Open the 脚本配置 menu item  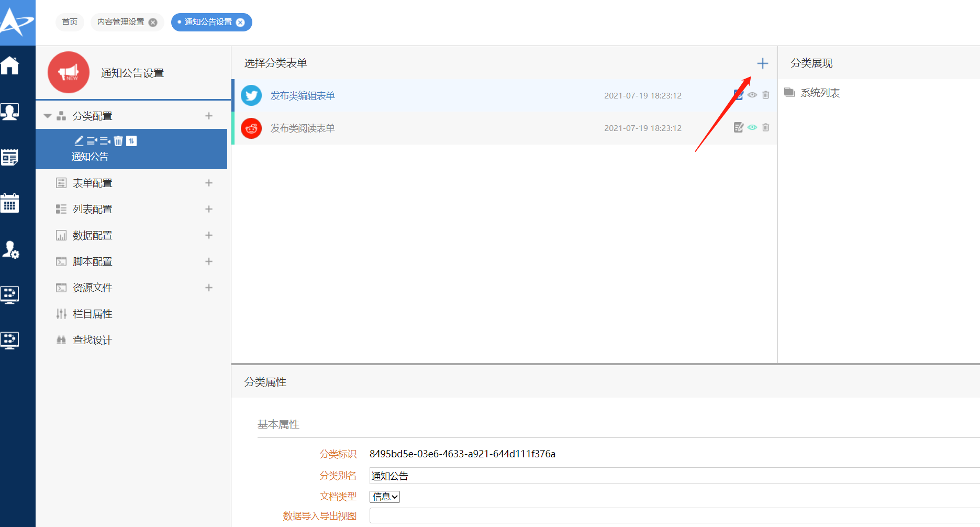click(93, 261)
